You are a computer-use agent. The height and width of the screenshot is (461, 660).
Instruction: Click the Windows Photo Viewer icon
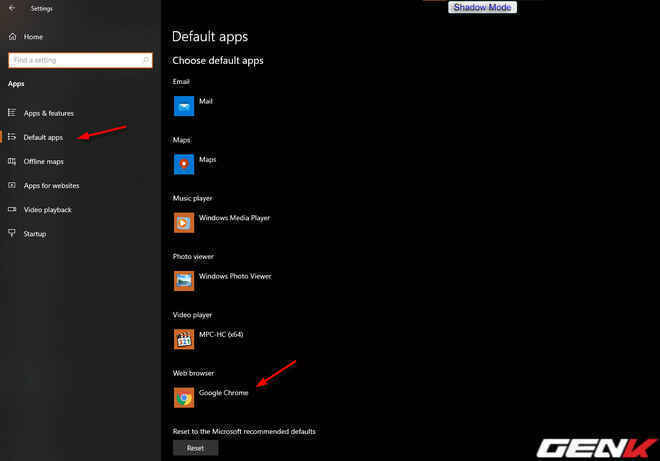184,281
